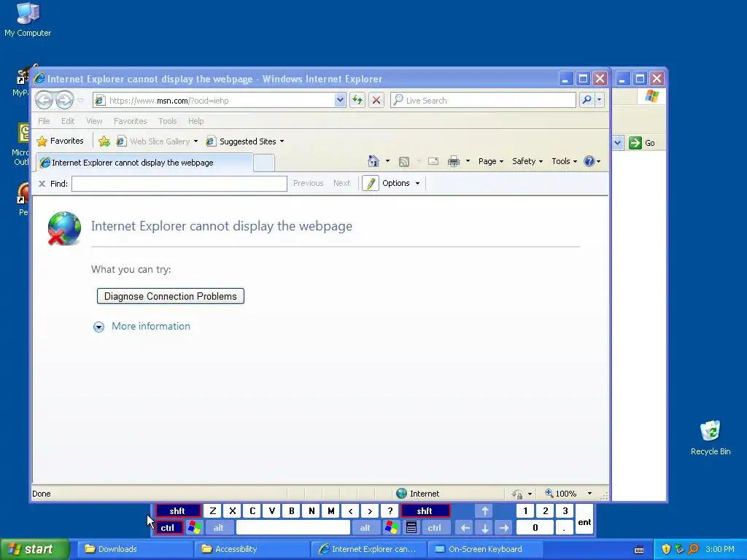Open the Page command bar menu
747x560 pixels.
(x=491, y=161)
